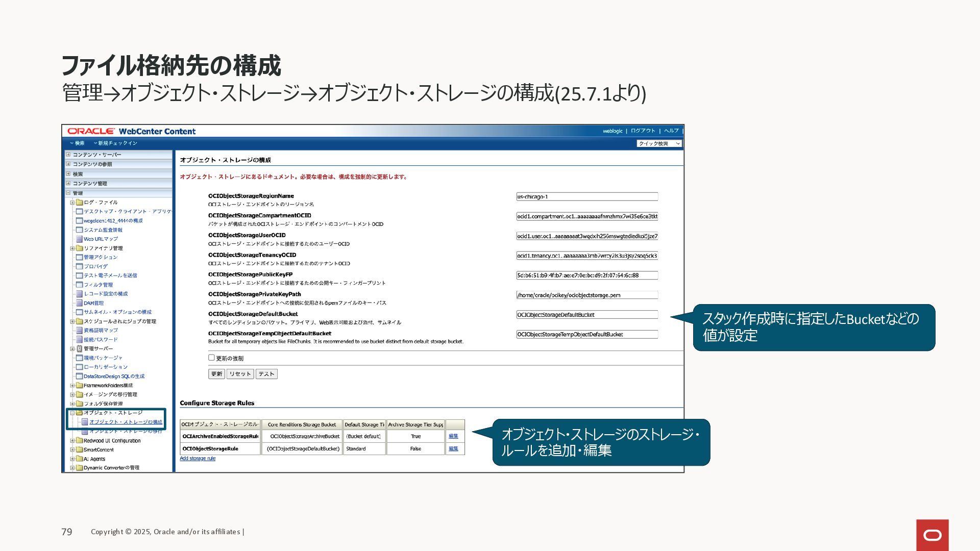Image resolution: width=980 pixels, height=551 pixels.
Task: Click the Oracle logo at slide corner
Action: tap(932, 535)
